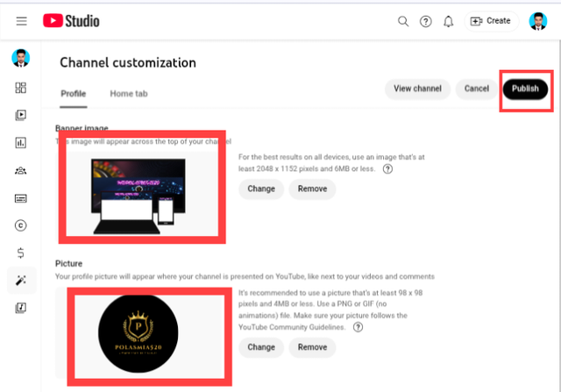The height and width of the screenshot is (392, 561).
Task: Open the notifications bell
Action: coord(448,21)
